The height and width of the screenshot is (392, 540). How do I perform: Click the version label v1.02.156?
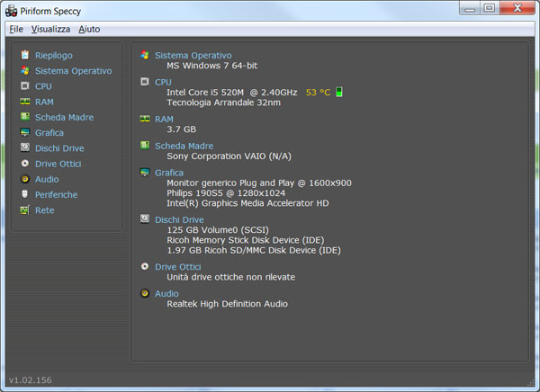31,380
